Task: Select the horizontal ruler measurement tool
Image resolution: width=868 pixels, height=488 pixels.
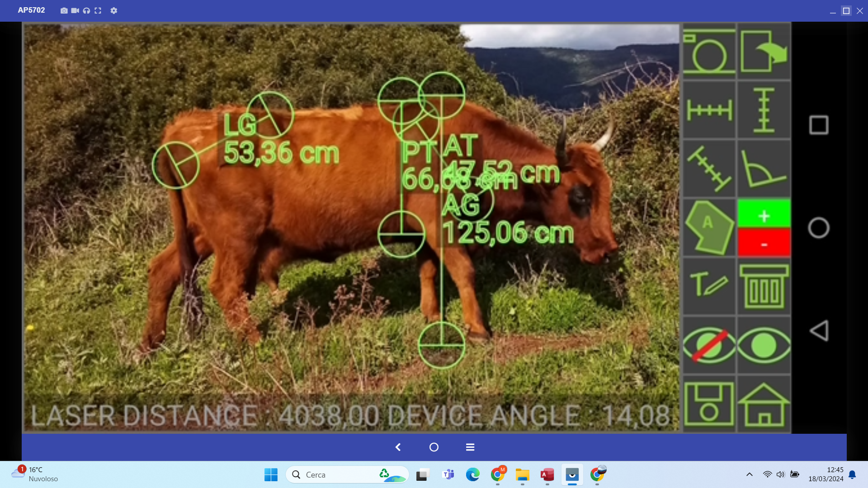Action: [708, 110]
